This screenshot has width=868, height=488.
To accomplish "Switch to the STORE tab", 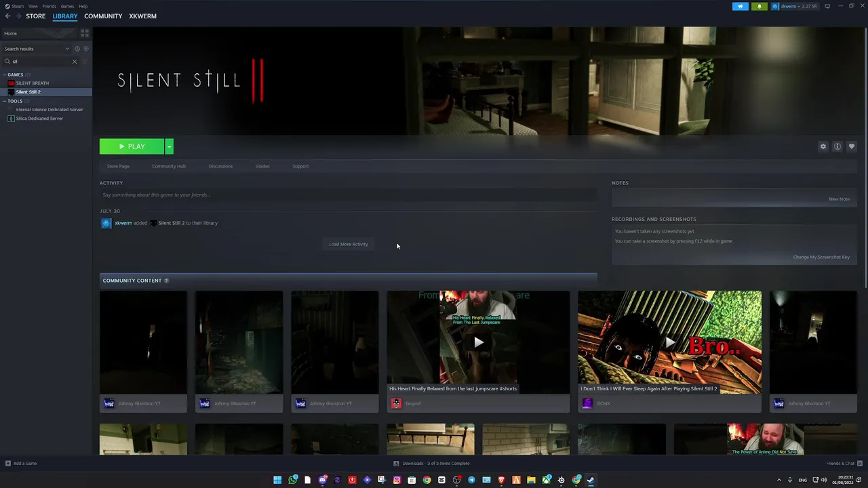I will tap(36, 16).
